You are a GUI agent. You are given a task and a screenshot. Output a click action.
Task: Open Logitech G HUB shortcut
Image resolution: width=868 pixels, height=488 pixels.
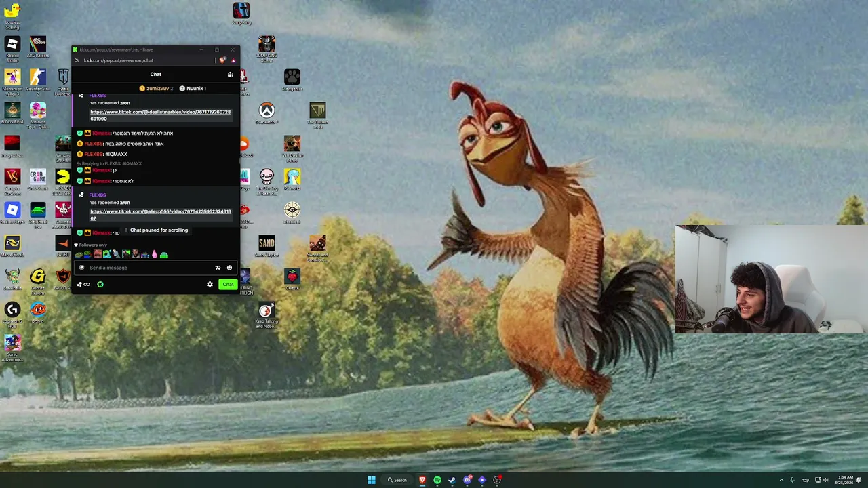(12, 315)
